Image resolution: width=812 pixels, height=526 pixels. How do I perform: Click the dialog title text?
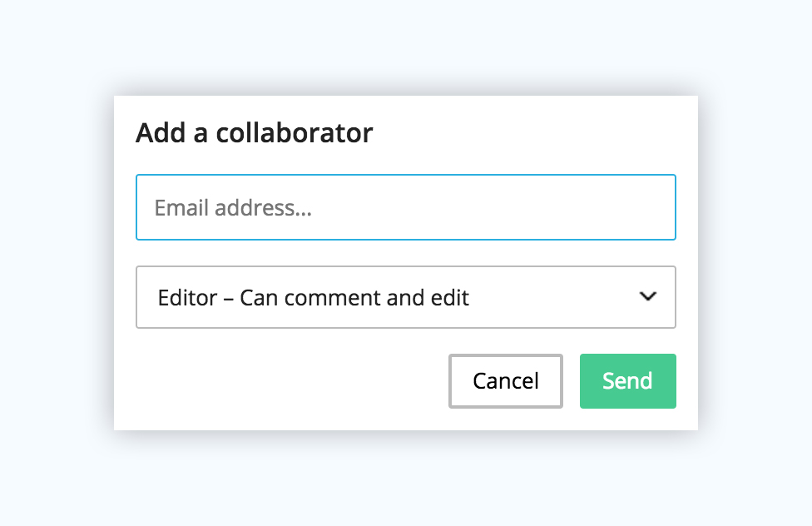tap(254, 133)
